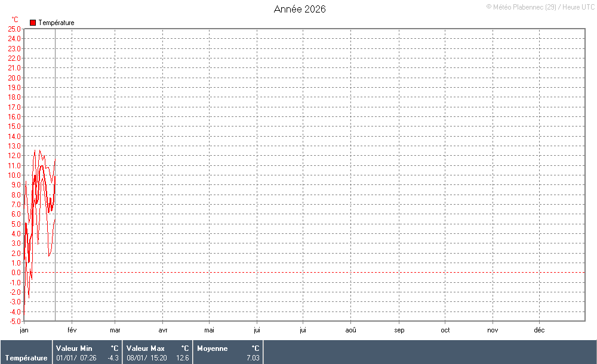Select the 7.03 average value
Image resolution: width=597 pixels, height=364 pixels.
pyautogui.click(x=253, y=358)
